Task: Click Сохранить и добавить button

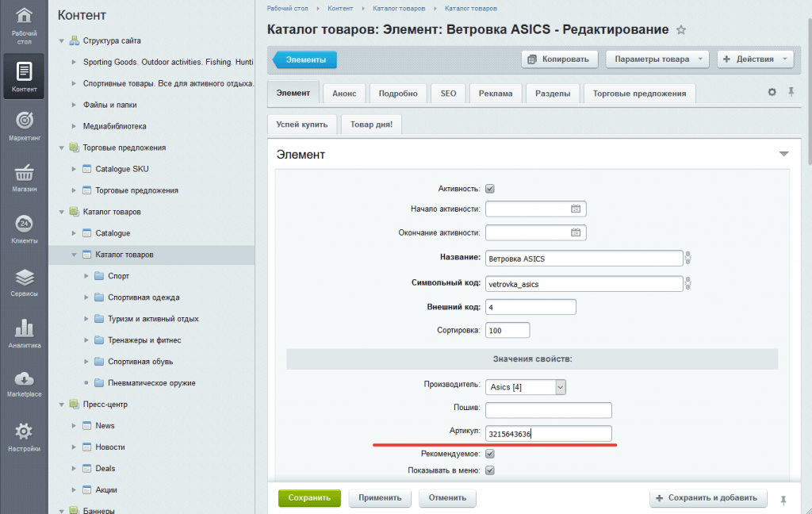Action: coord(707,498)
